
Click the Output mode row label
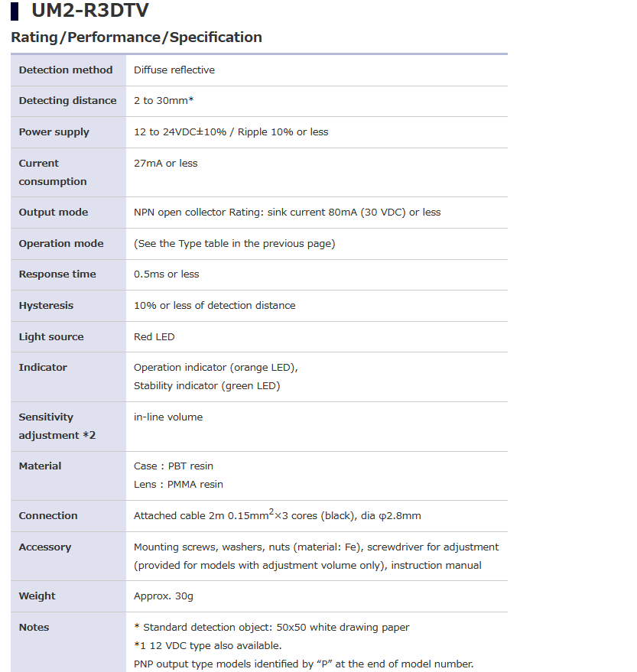click(54, 212)
